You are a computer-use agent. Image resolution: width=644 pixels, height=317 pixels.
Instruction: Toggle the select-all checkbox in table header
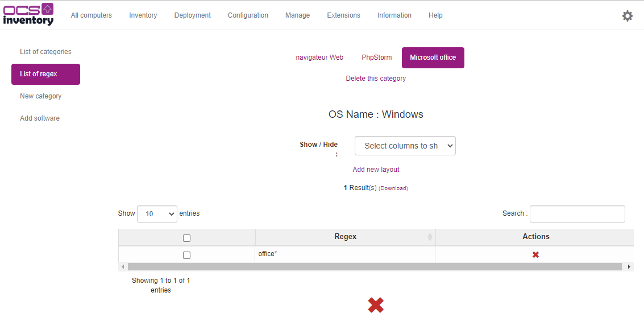[186, 238]
